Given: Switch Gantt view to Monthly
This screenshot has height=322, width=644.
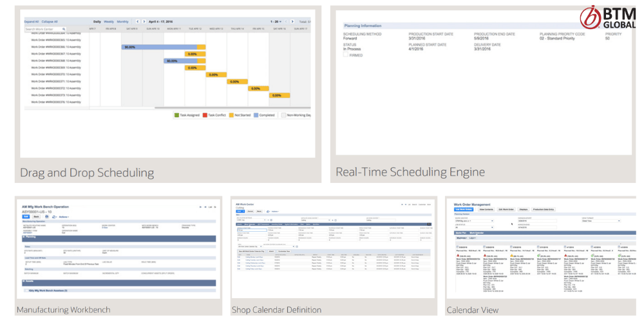Looking at the screenshot, I should coord(123,21).
